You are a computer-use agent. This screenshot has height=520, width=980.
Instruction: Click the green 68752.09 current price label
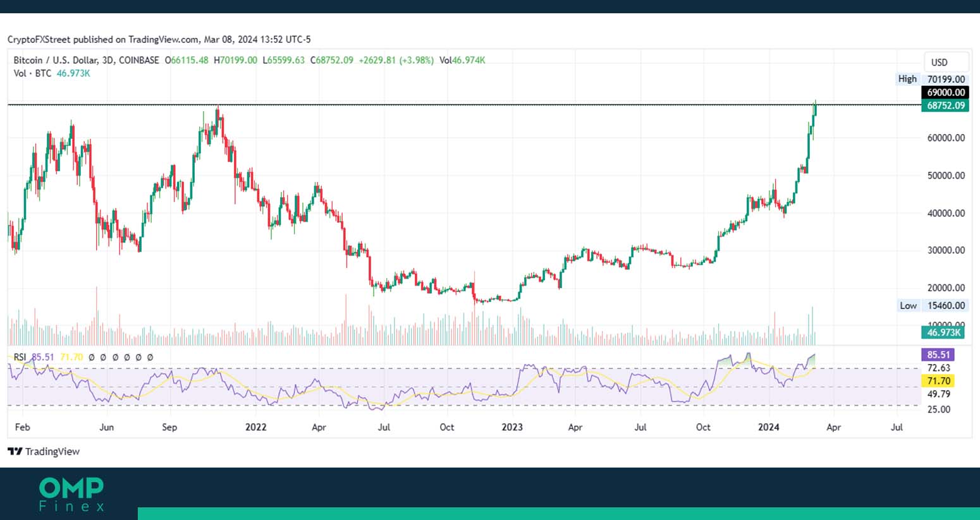946,106
